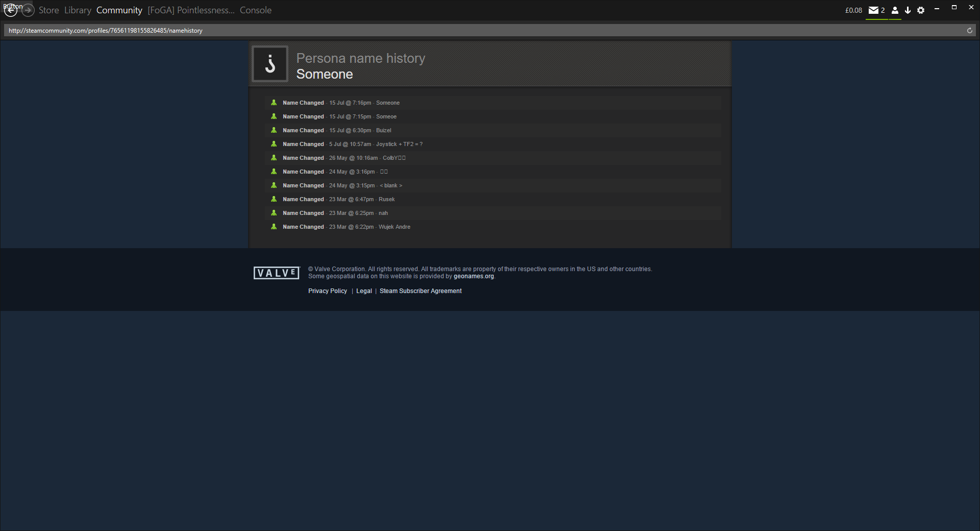Open the [FoGA] Pointlessness profile tab

pyautogui.click(x=191, y=10)
